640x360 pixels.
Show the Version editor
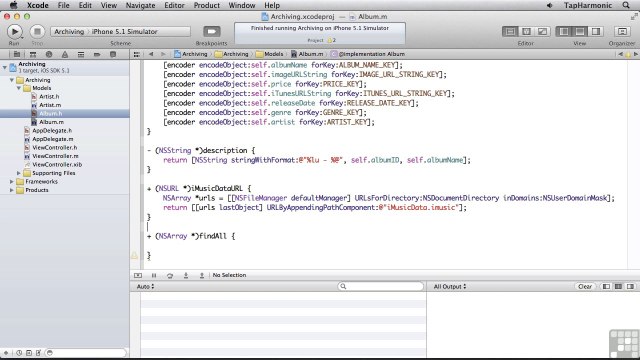(542, 31)
